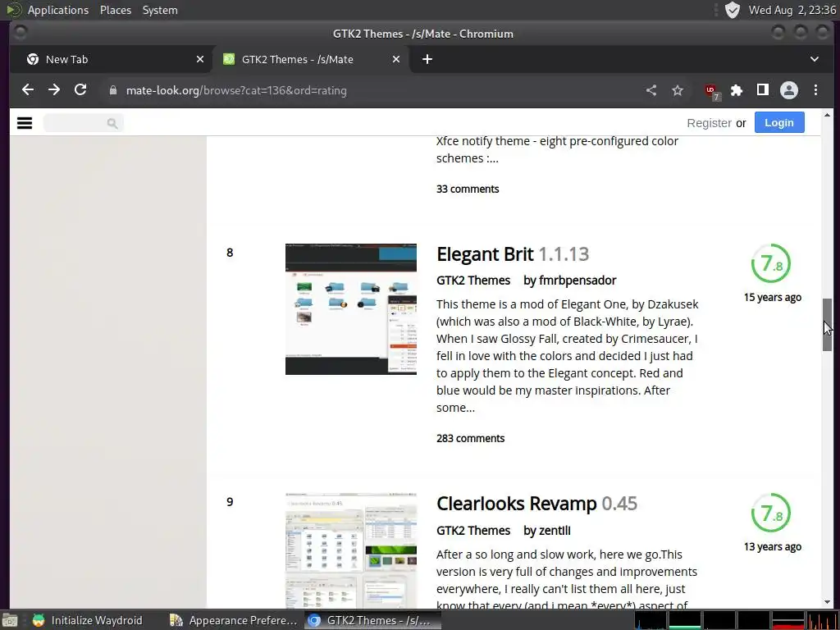Close the GTK2 Themes tab
This screenshot has height=630, width=840.
[396, 59]
